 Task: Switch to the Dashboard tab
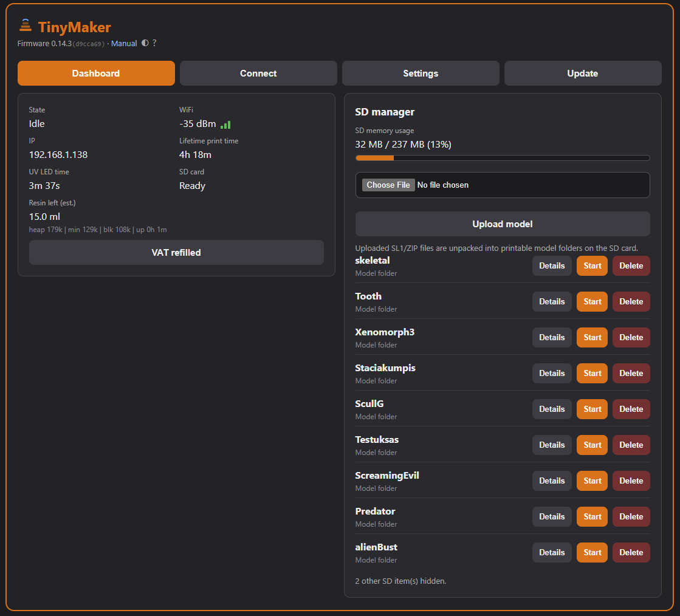point(96,74)
